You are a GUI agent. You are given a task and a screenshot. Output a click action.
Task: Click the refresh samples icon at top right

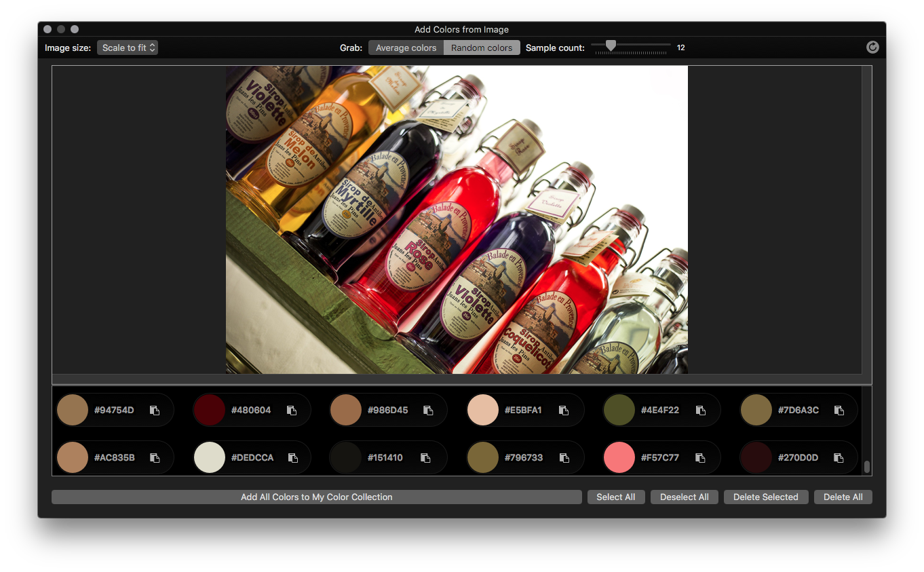coord(873,47)
